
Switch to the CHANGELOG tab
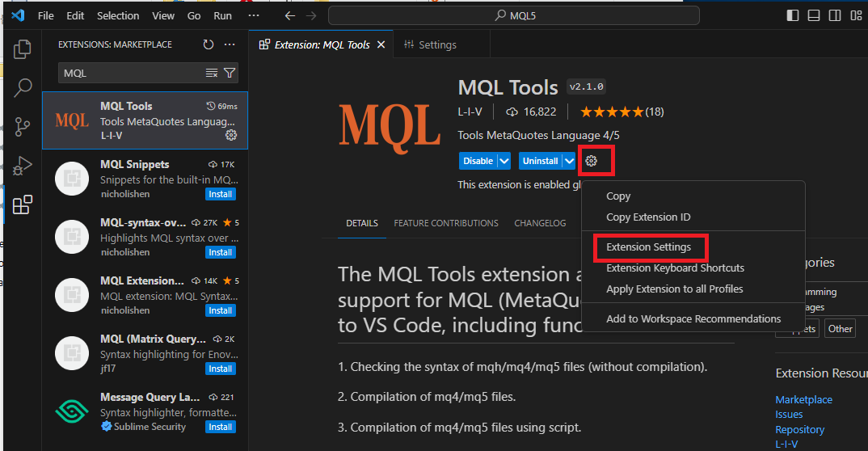(x=540, y=223)
